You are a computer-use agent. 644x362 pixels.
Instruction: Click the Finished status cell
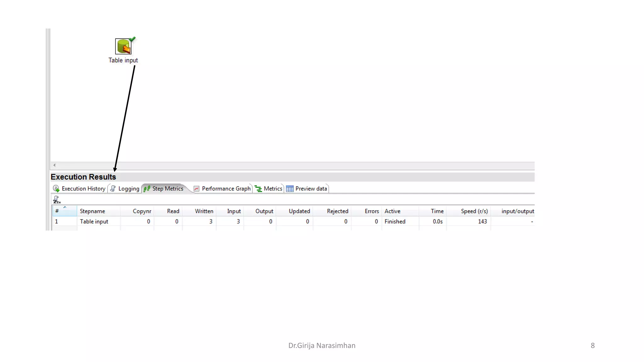point(400,222)
